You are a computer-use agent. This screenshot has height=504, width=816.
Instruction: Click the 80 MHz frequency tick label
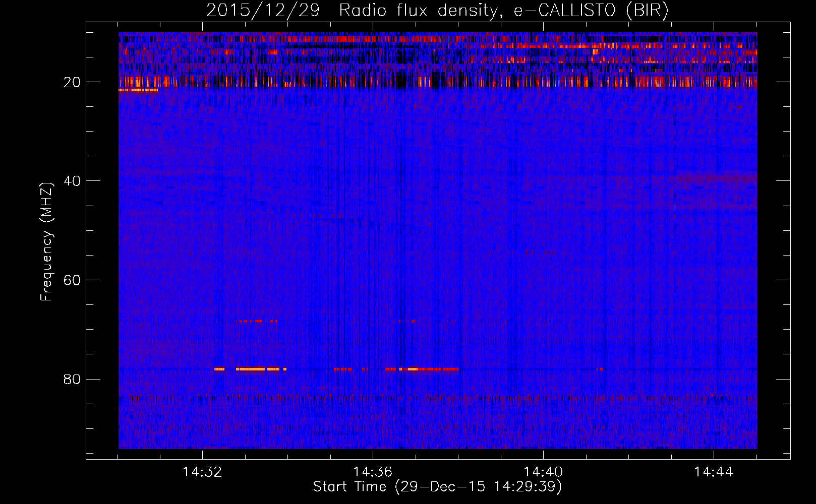click(x=72, y=379)
